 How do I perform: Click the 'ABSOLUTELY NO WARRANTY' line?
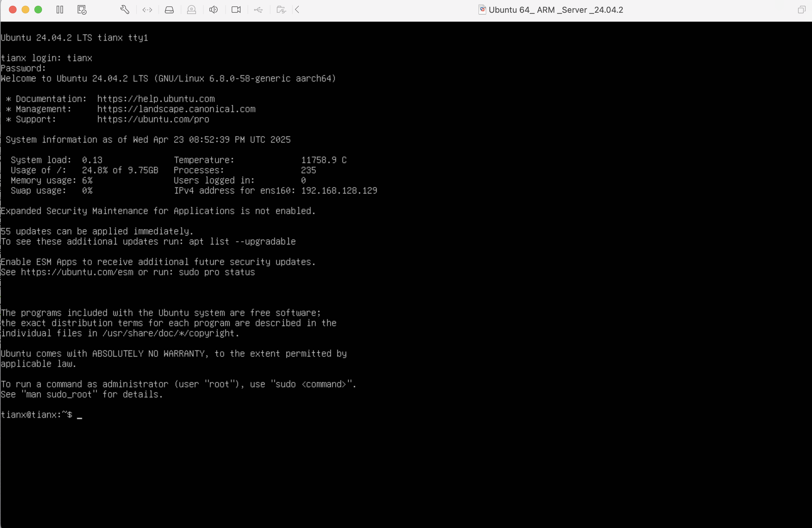[174, 354]
